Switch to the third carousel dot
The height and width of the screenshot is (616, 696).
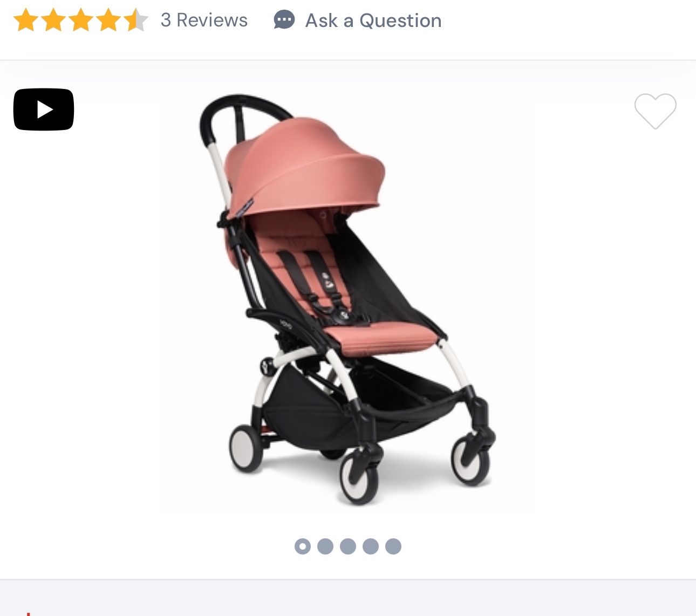point(348,546)
